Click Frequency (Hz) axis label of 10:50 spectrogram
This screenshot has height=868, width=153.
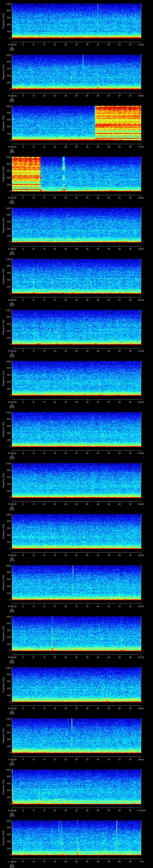coord(3,327)
